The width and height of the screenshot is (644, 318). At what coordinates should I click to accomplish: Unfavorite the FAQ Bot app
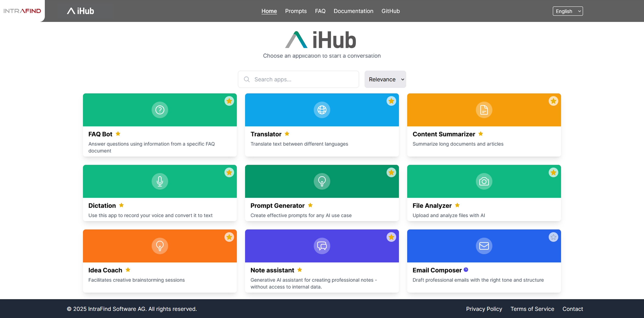(229, 101)
